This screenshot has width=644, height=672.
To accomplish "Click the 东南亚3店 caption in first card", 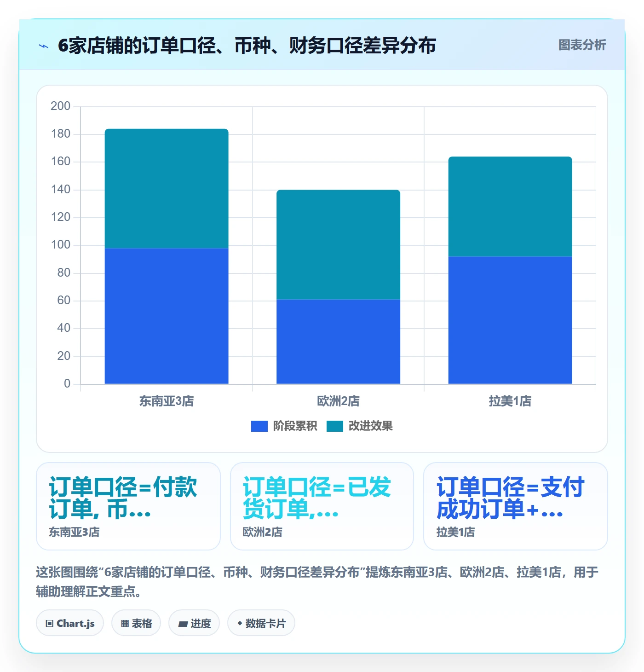I will pos(75,533).
